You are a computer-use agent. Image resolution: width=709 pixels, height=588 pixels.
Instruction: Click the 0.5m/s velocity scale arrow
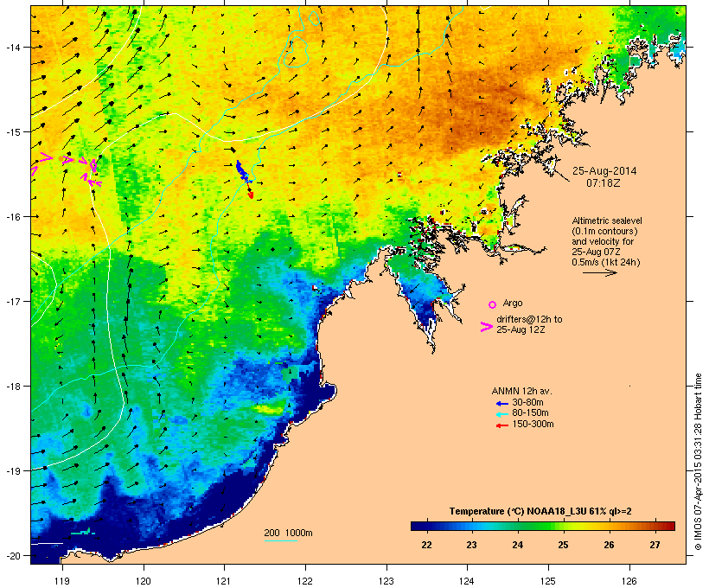point(600,272)
